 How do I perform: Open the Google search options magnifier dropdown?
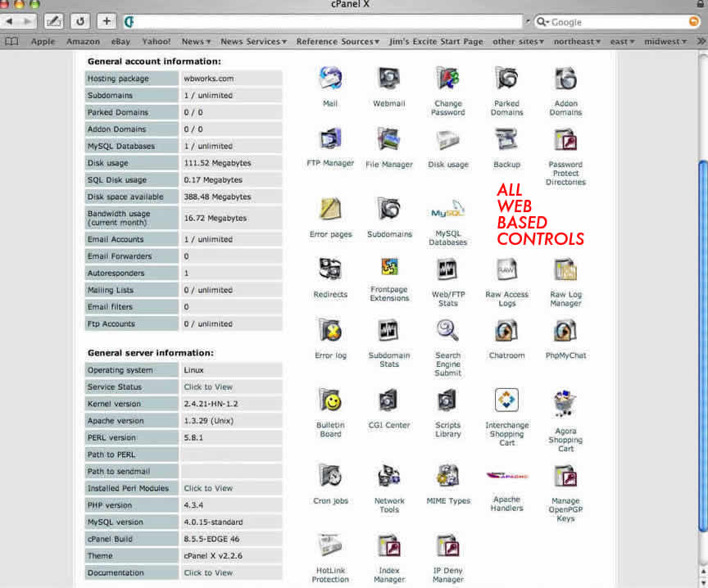(542, 21)
